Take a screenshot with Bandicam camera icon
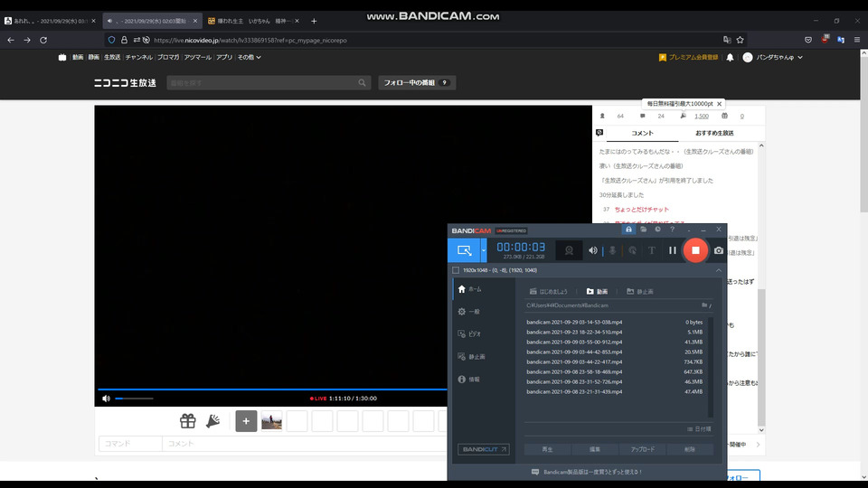868x488 pixels. [719, 250]
